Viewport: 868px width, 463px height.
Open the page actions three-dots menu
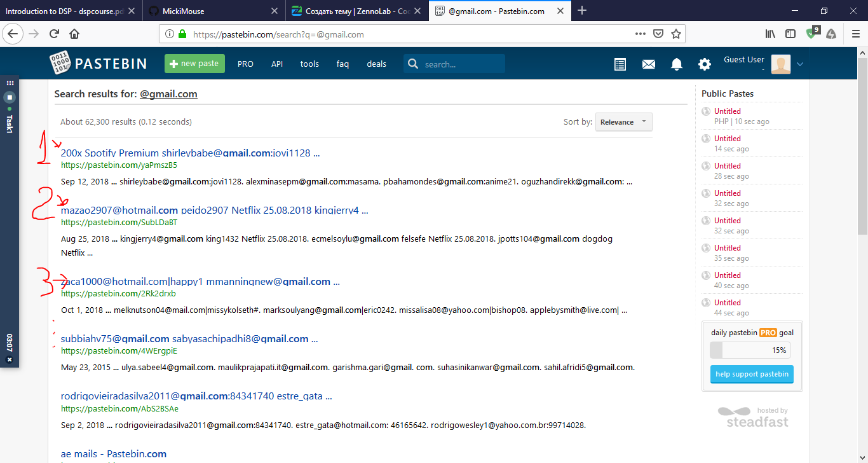pos(641,34)
